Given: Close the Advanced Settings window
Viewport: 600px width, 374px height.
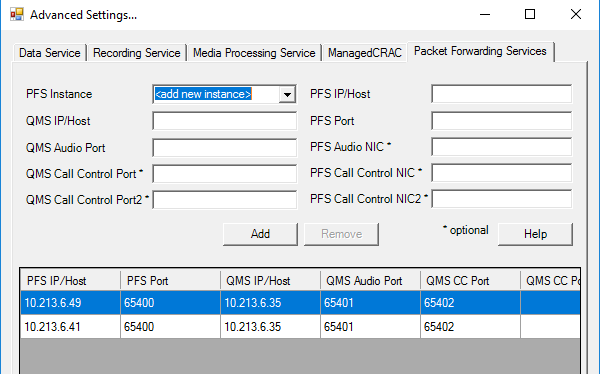Looking at the screenshot, I should (x=576, y=15).
